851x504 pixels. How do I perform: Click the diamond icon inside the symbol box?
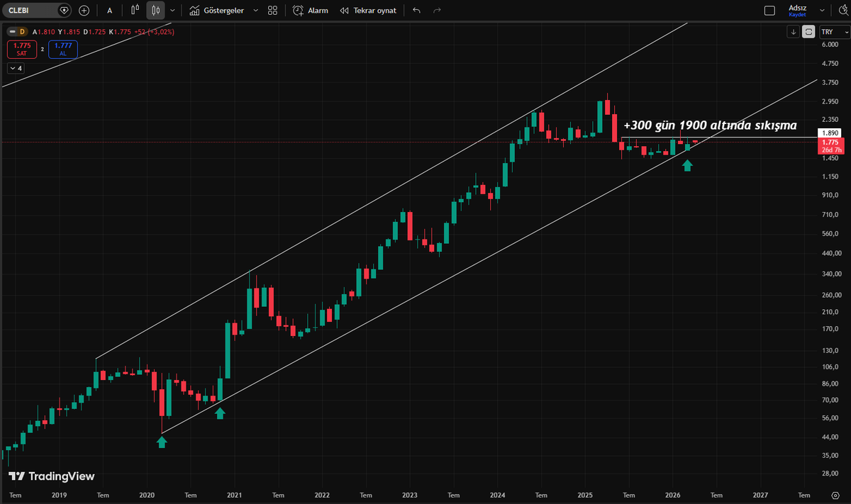tap(65, 11)
